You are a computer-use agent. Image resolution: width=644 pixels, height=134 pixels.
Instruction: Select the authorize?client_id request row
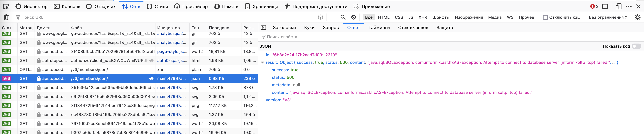point(129,60)
